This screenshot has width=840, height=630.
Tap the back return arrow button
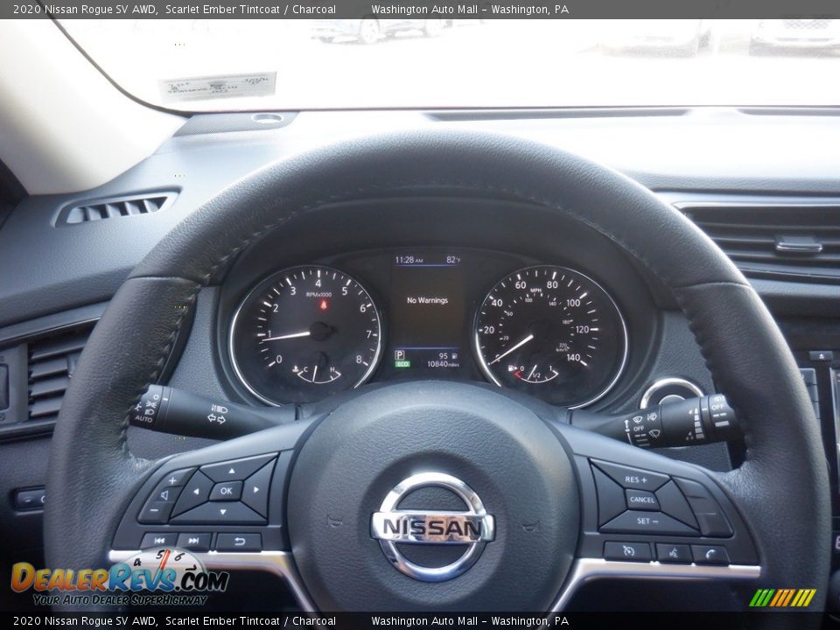coord(239,542)
